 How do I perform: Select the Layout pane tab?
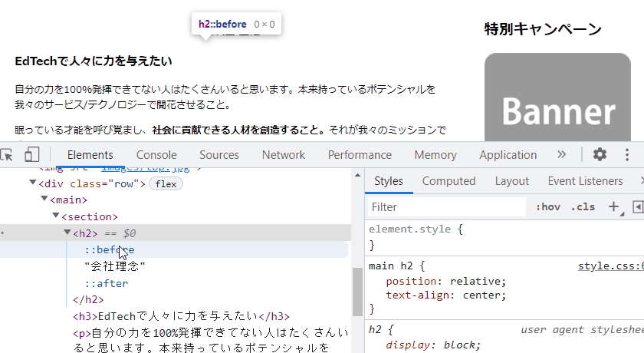pyautogui.click(x=512, y=181)
